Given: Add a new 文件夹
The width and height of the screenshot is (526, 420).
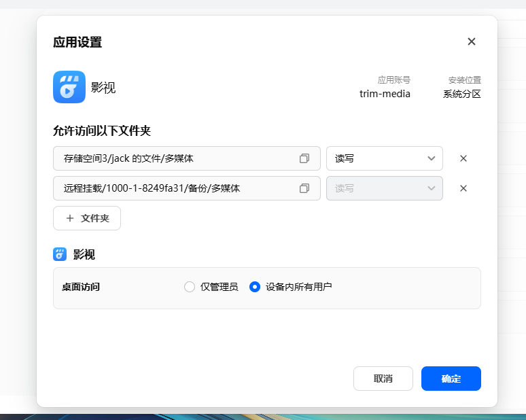Looking at the screenshot, I should click(x=87, y=218).
